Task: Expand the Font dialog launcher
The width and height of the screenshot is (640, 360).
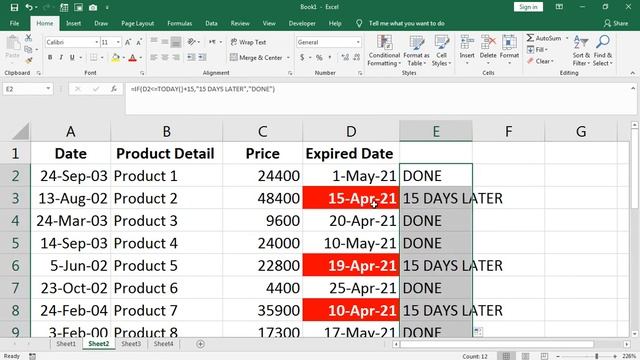Action: coord(142,73)
